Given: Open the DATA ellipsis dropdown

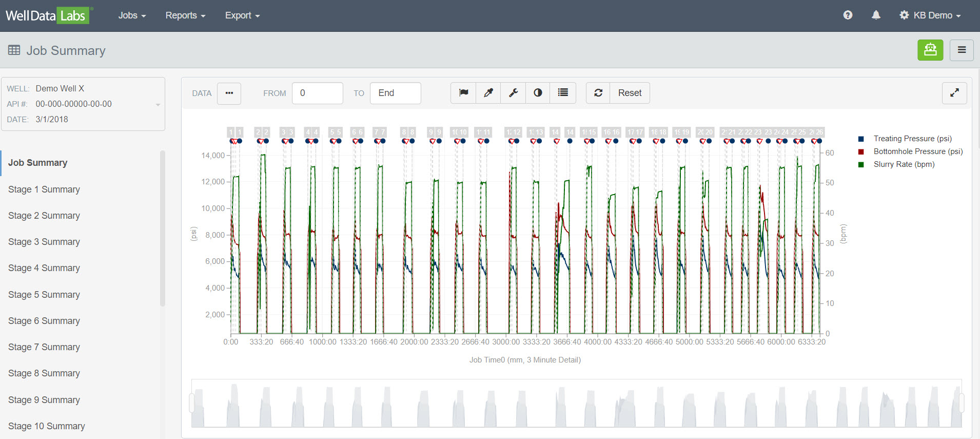Looking at the screenshot, I should [229, 93].
